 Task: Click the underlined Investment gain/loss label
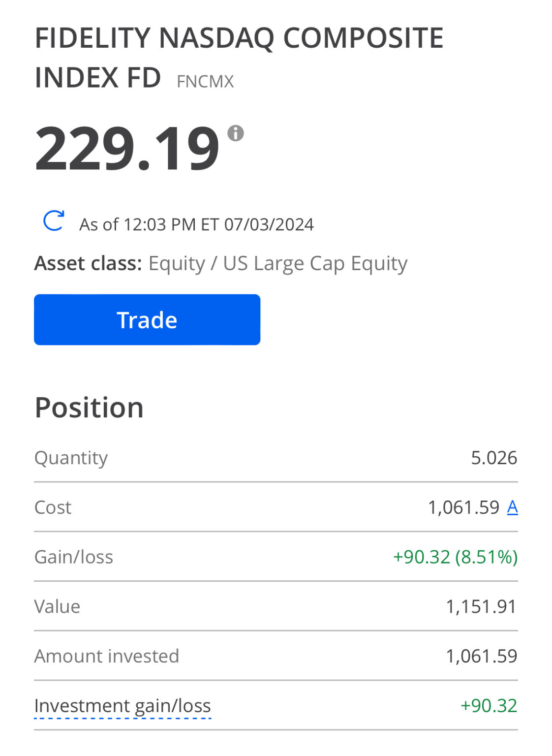(x=123, y=706)
